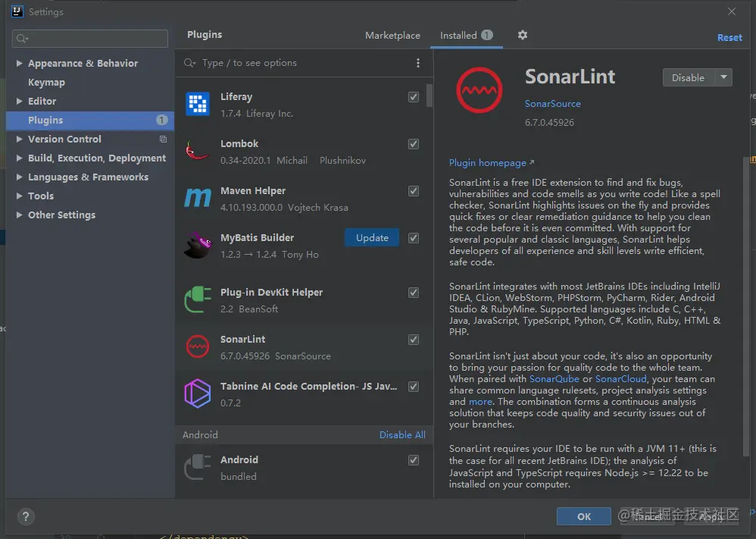Disable the bundled Android plugin checkbox

click(x=414, y=460)
